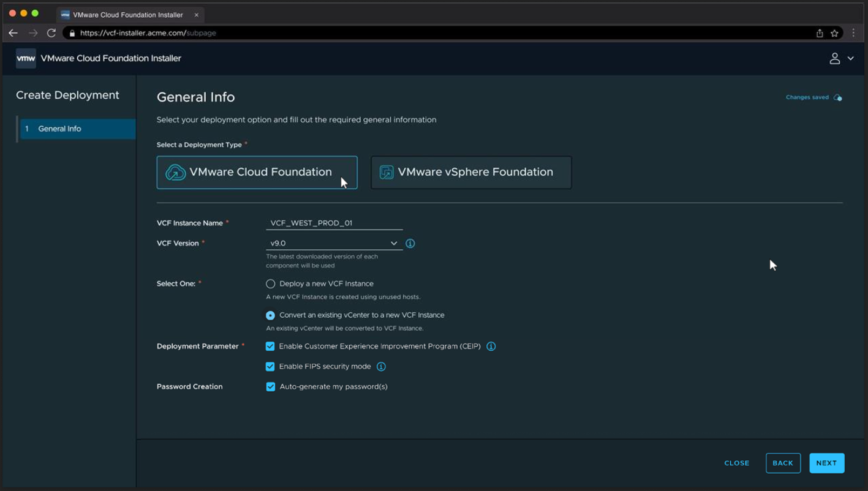
Task: Click the 'Password Creation' label
Action: [x=190, y=387]
